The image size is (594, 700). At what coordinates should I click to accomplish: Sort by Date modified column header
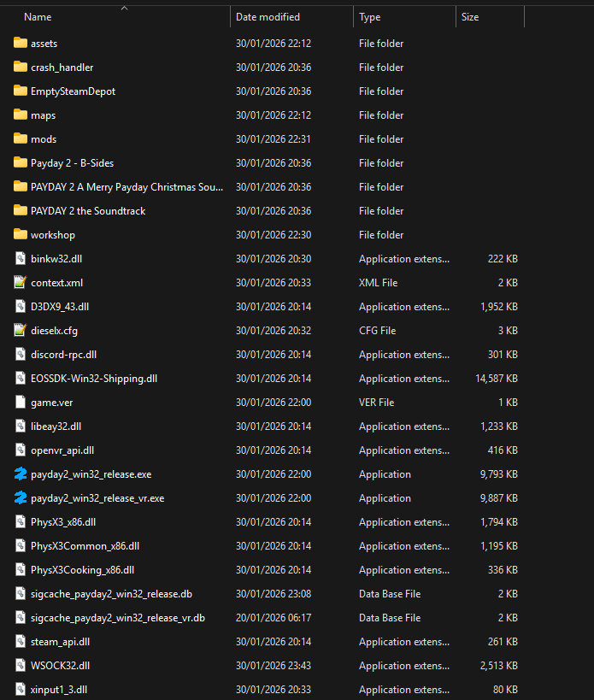(268, 17)
